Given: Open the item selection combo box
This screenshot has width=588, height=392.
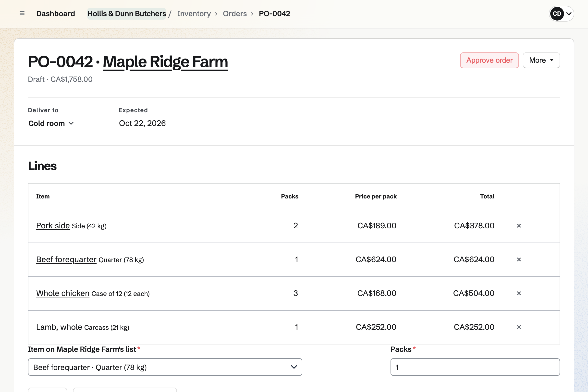Looking at the screenshot, I should pos(165,367).
